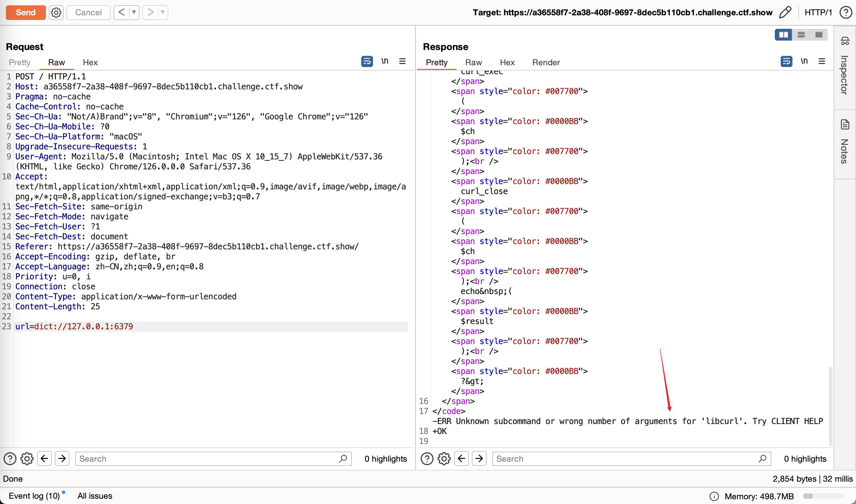Click the Content-Type header line
The width and height of the screenshot is (856, 504).
tap(126, 296)
